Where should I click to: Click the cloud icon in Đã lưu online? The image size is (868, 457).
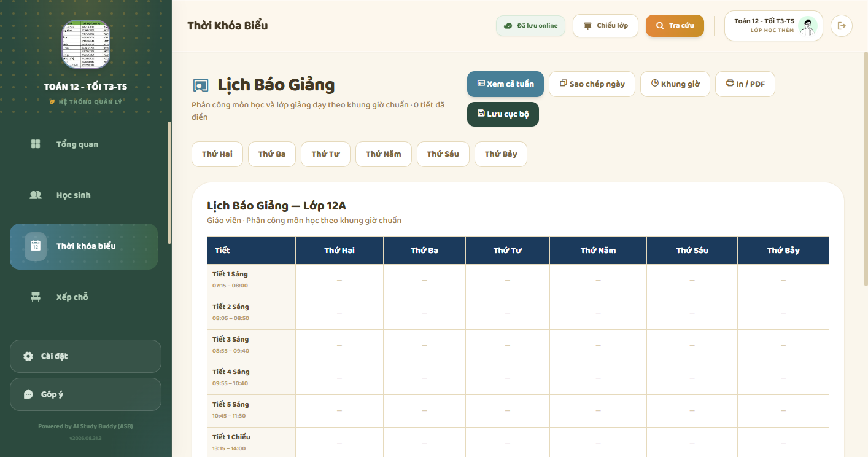pyautogui.click(x=508, y=26)
